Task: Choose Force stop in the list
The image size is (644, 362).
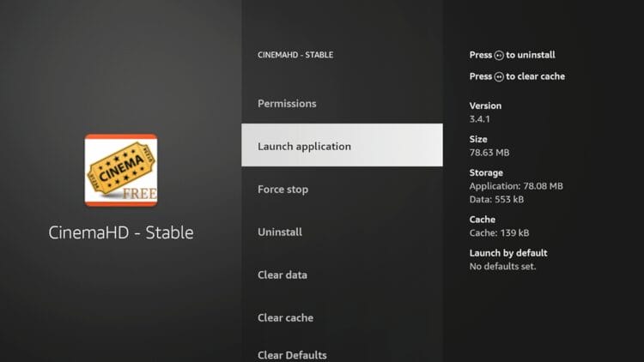Action: pyautogui.click(x=283, y=190)
